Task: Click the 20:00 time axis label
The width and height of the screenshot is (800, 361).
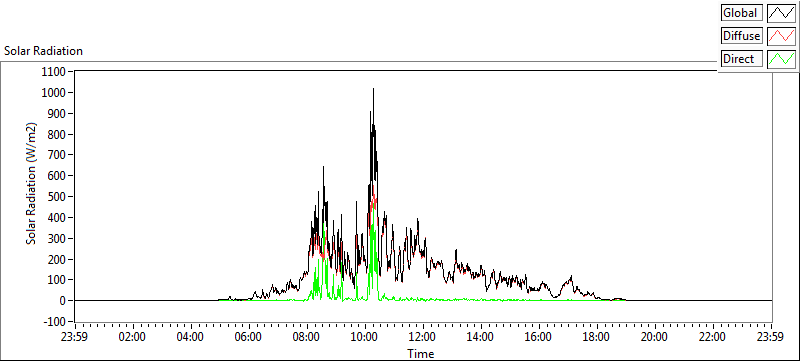Action: pos(655,337)
